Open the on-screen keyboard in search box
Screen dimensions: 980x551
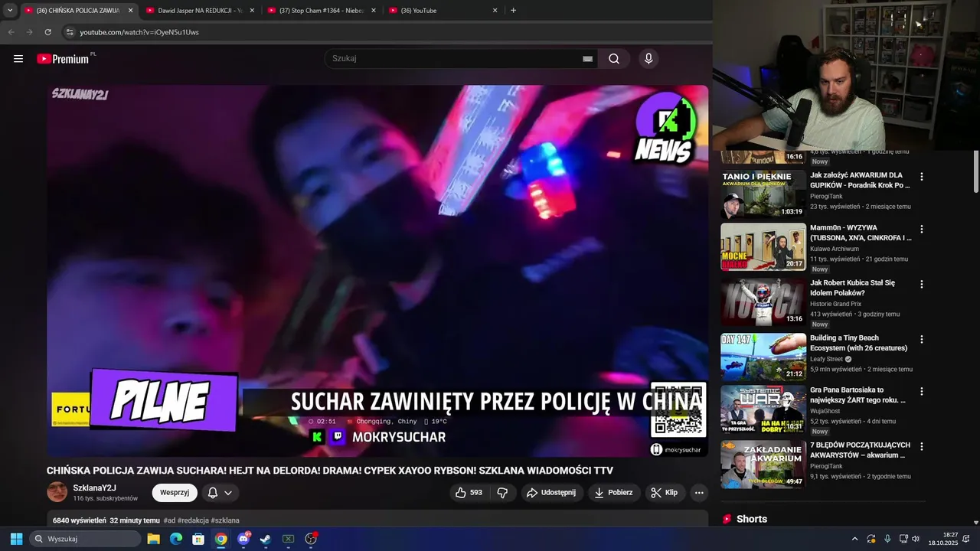(587, 59)
